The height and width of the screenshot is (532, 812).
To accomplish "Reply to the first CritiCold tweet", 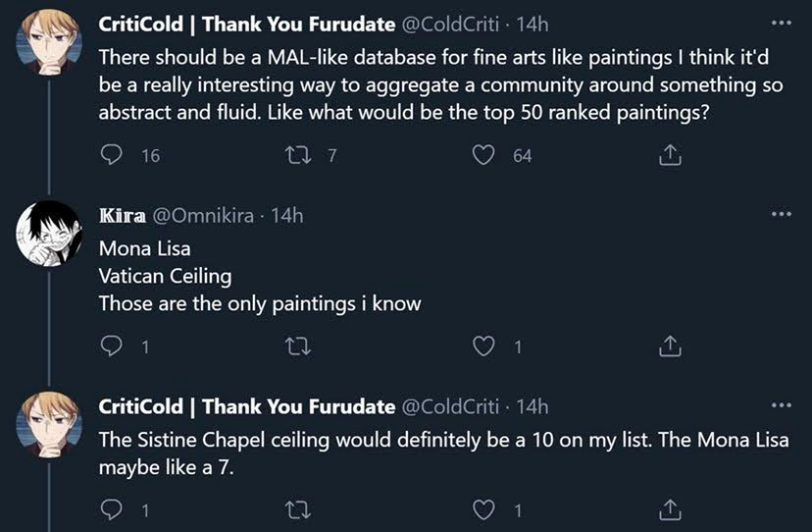I will click(113, 155).
